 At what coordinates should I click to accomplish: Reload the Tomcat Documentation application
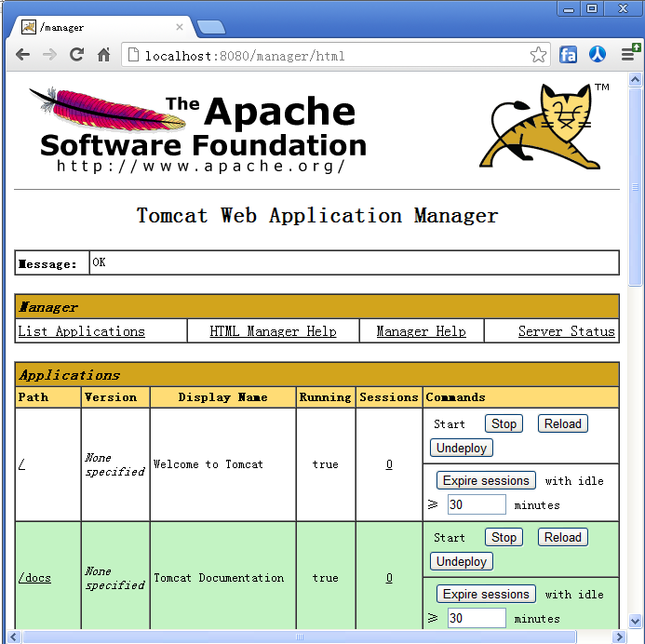point(563,537)
